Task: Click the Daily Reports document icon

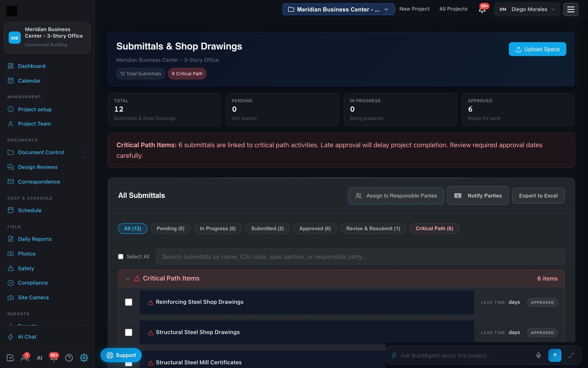Action: [x=11, y=239]
